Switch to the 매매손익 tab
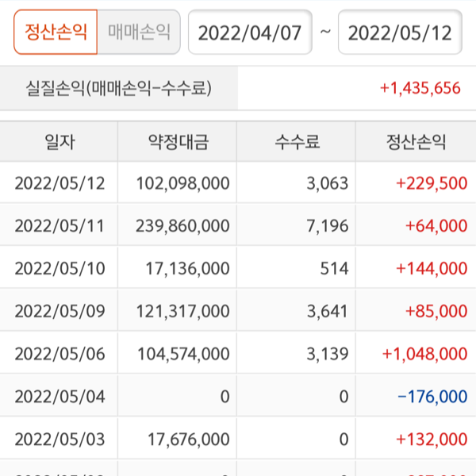The width and height of the screenshot is (476, 476). tap(139, 32)
